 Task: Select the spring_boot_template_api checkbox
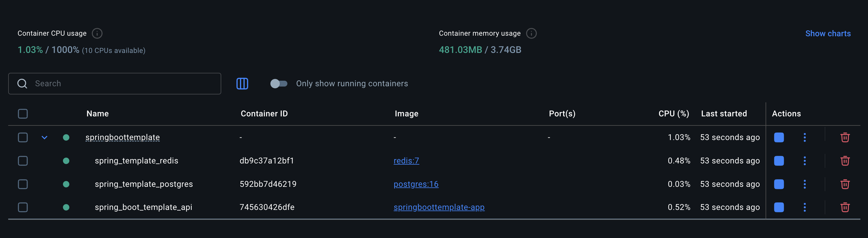23,207
